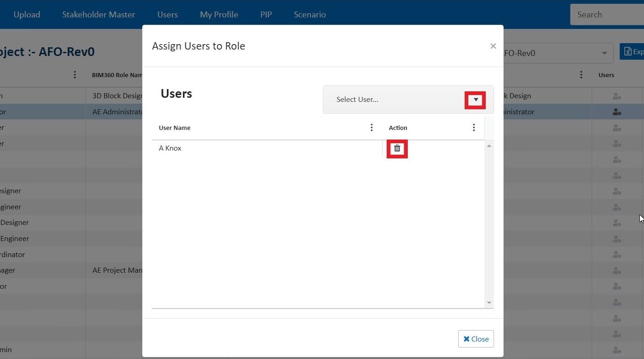Open the Users navigation tab

click(x=167, y=15)
